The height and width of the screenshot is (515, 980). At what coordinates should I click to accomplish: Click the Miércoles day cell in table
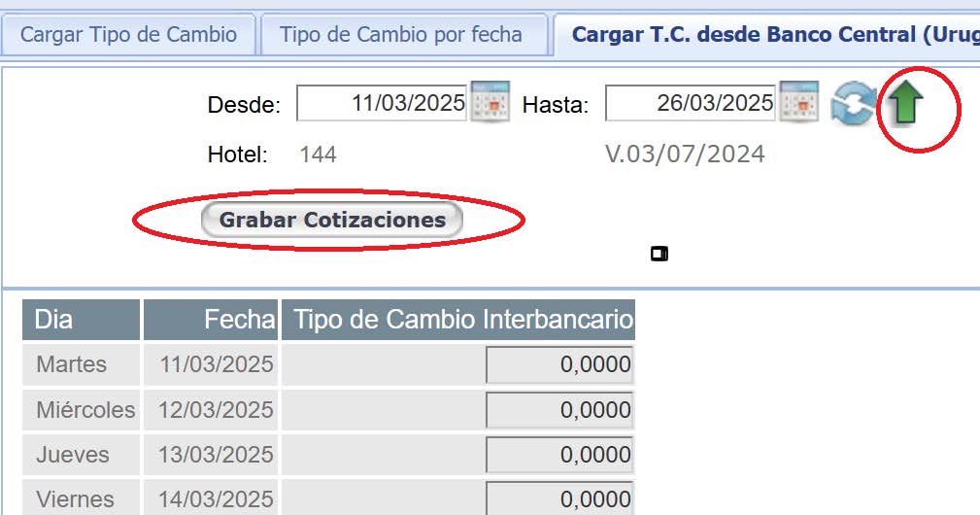[x=85, y=410]
